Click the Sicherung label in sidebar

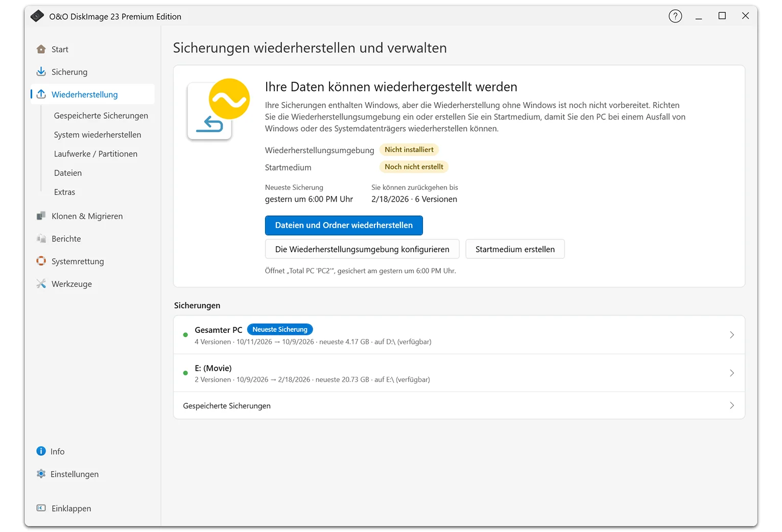[69, 72]
